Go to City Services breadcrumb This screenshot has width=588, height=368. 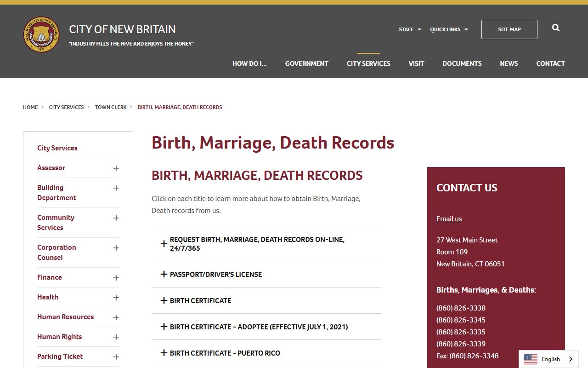[67, 107]
